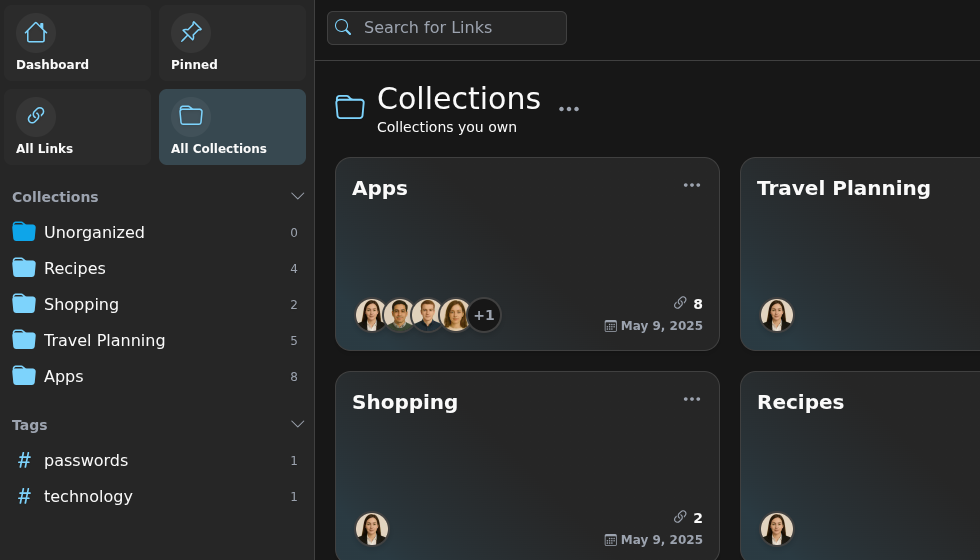Collapse the Collections section chevron

pyautogui.click(x=298, y=196)
